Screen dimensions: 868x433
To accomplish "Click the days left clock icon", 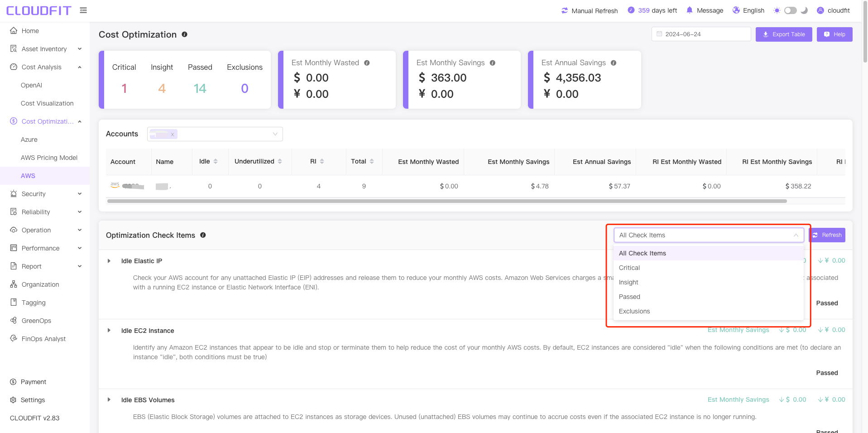I will tap(631, 10).
